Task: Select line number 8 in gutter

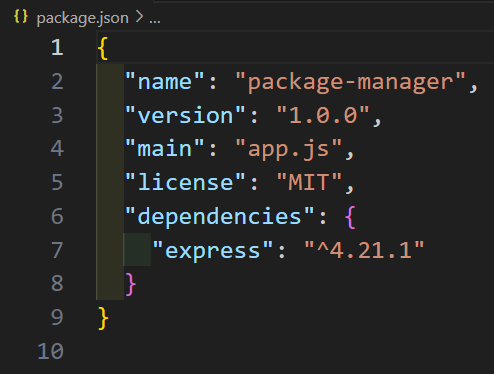Action: coord(57,283)
